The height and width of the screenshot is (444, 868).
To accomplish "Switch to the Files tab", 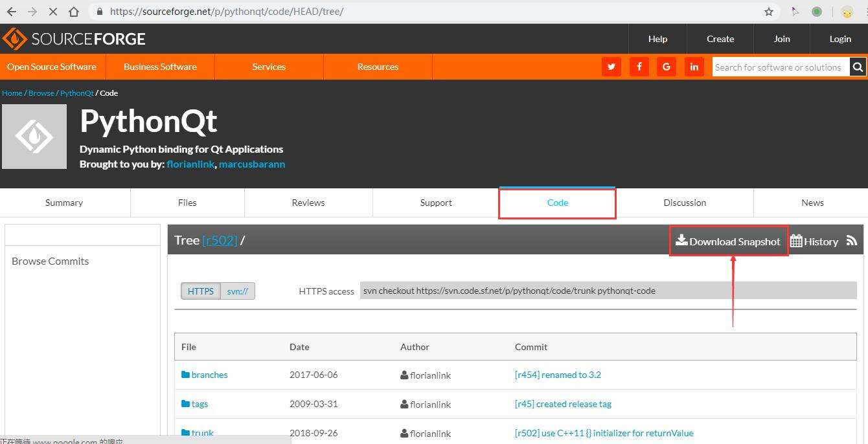I will (x=187, y=203).
